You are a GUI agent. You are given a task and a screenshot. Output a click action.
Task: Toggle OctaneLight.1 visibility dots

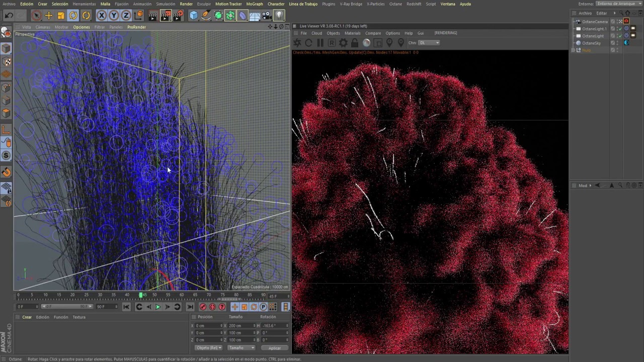click(618, 29)
